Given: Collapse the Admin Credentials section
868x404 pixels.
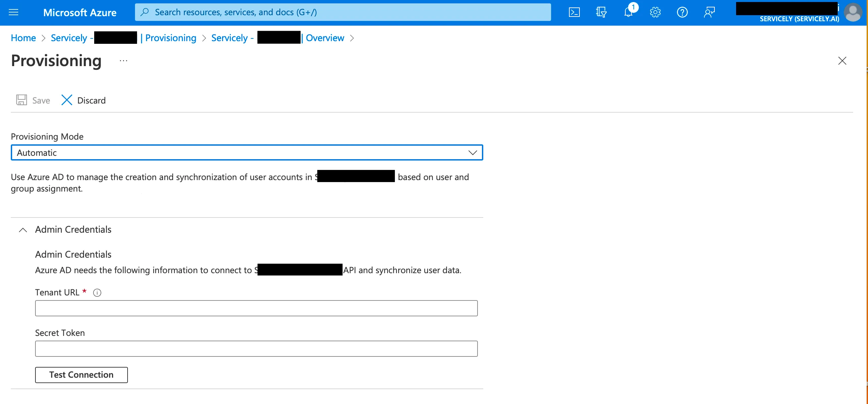Looking at the screenshot, I should pyautogui.click(x=23, y=230).
